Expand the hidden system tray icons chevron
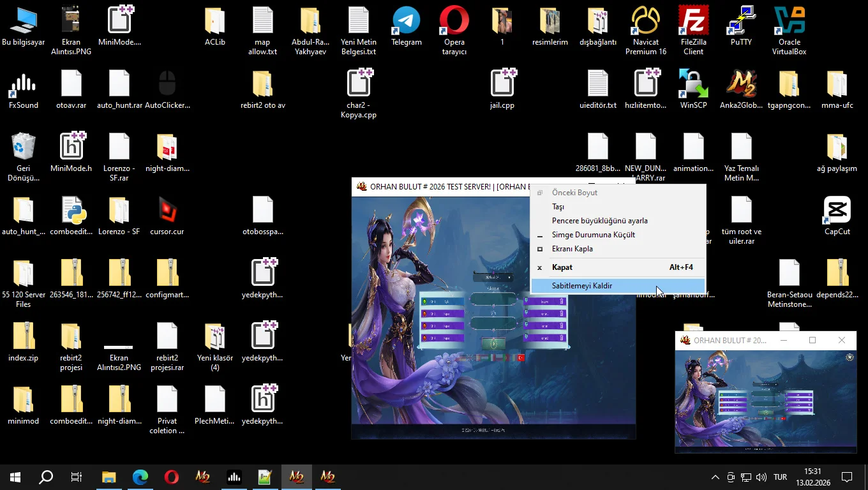Screen dimensions: 868x490 pyautogui.click(x=715, y=477)
